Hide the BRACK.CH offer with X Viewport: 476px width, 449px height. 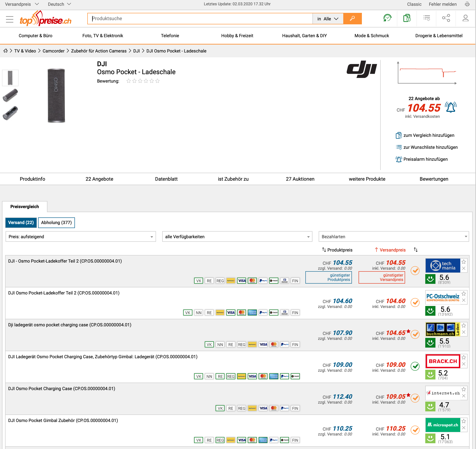(464, 364)
